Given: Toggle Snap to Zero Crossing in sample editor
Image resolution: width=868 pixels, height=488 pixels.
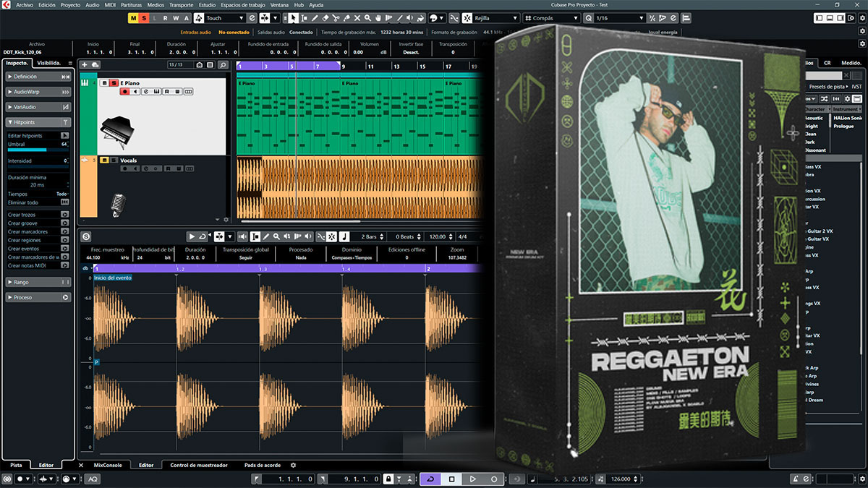Looking at the screenshot, I should click(x=331, y=236).
